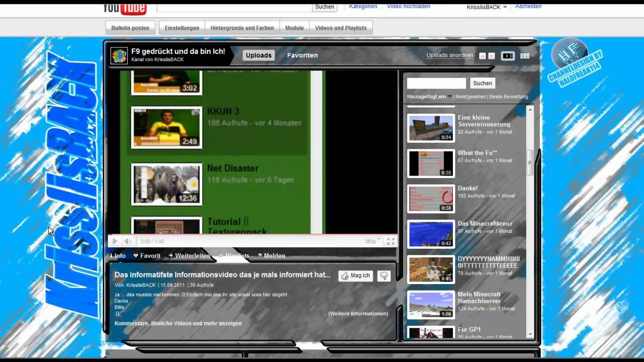Viewport: 644px width, 362px height.
Task: Report video with Melden
Action: coord(272,255)
